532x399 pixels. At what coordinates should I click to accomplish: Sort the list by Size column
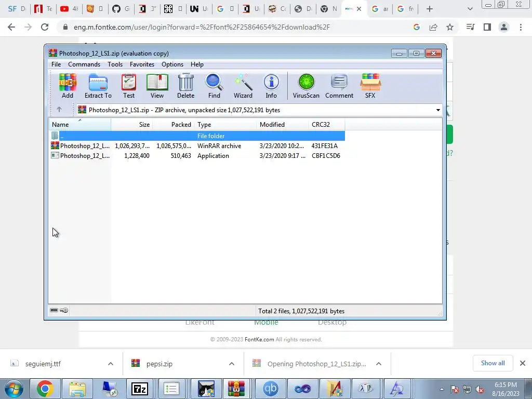coord(131,125)
